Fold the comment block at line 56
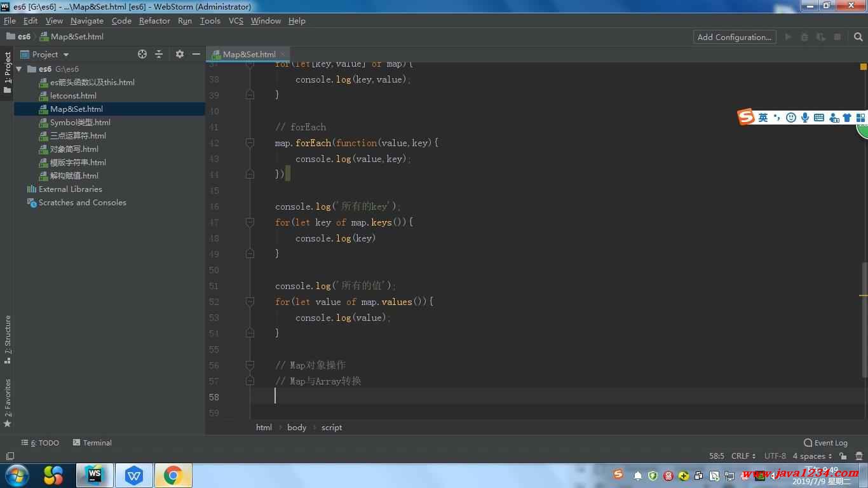Screen dimensions: 868x488 [x=250, y=365]
